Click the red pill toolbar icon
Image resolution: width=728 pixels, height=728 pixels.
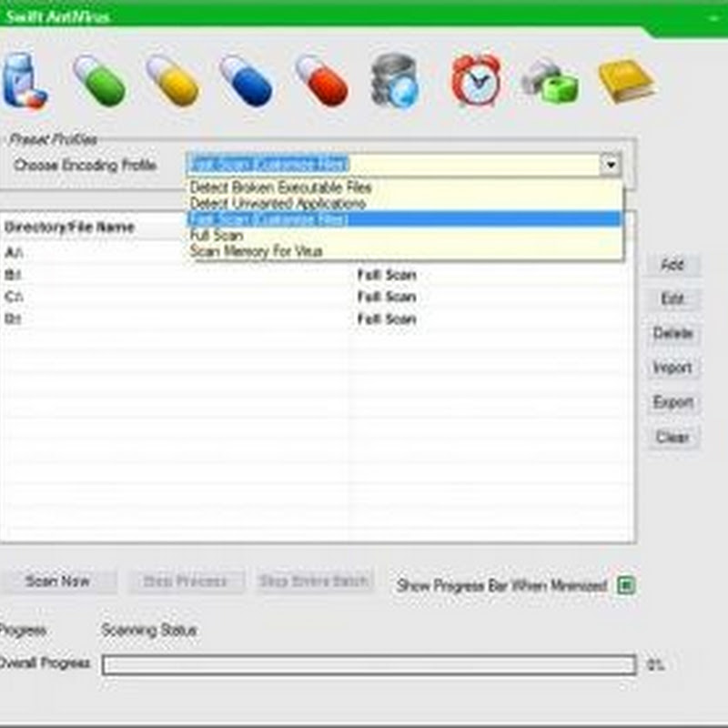321,82
